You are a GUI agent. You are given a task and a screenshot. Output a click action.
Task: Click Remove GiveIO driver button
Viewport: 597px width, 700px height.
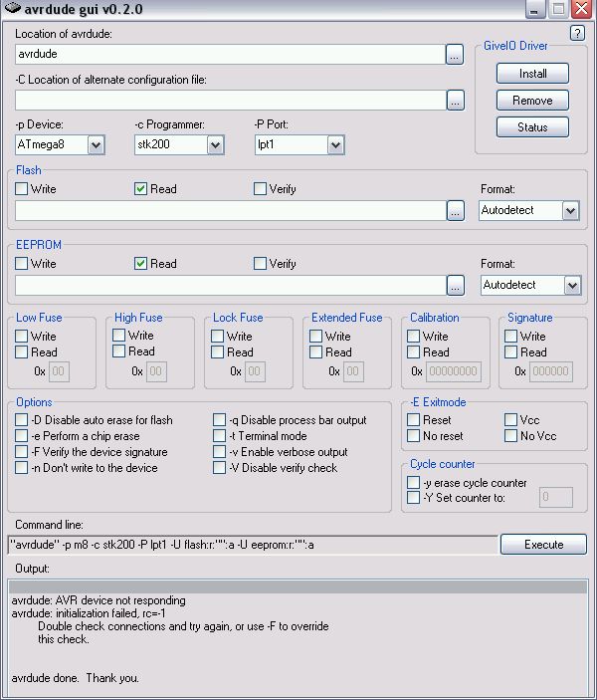(532, 100)
